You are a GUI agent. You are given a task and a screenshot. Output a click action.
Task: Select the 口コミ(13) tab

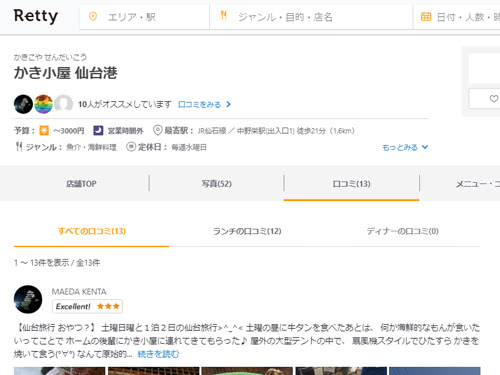point(351,184)
